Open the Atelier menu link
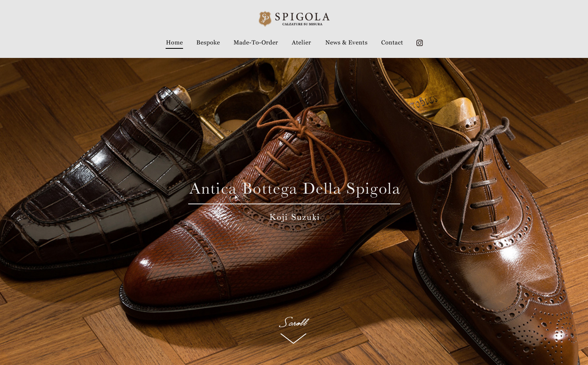This screenshot has height=365, width=588. point(301,42)
